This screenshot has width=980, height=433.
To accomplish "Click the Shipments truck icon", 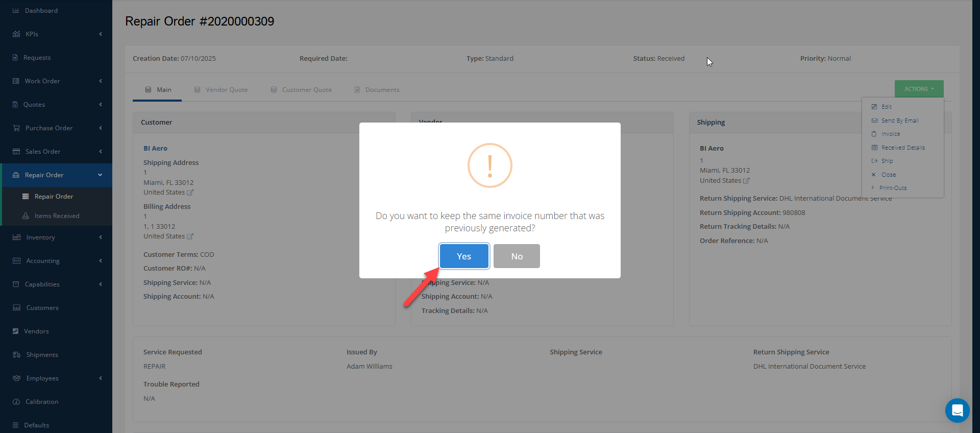I will (16, 355).
